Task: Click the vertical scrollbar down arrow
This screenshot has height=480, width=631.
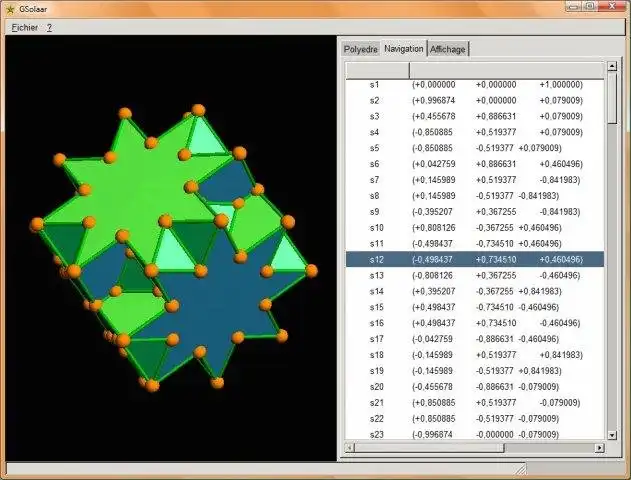Action: coord(612,435)
